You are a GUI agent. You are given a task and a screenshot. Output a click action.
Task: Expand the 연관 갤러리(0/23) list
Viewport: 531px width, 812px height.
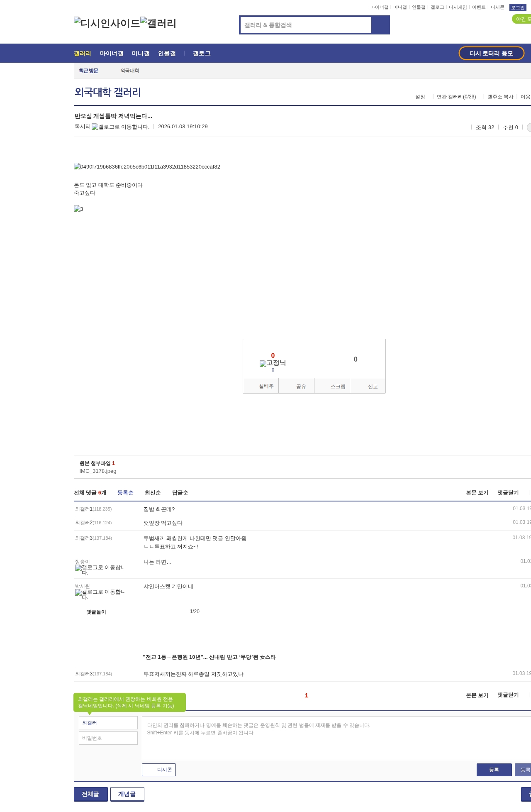coord(456,97)
